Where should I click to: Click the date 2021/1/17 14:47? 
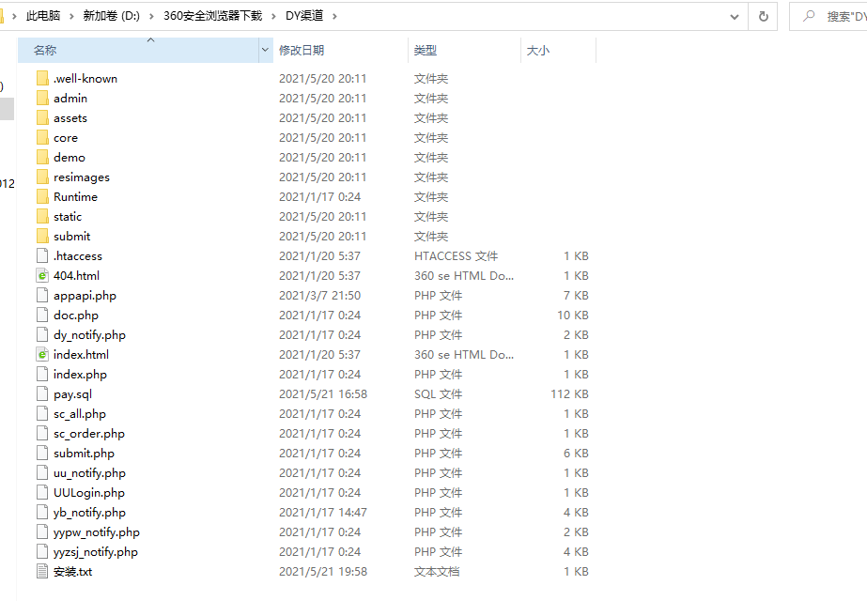point(323,513)
